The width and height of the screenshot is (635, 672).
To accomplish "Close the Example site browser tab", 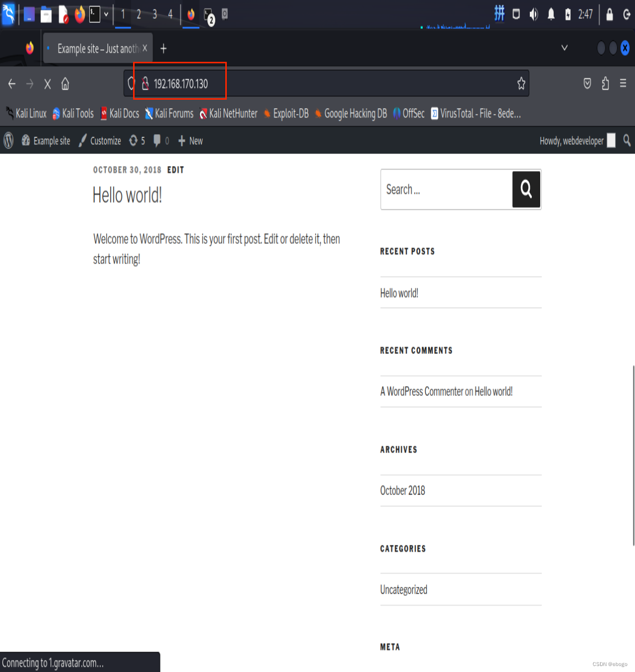I will point(145,48).
